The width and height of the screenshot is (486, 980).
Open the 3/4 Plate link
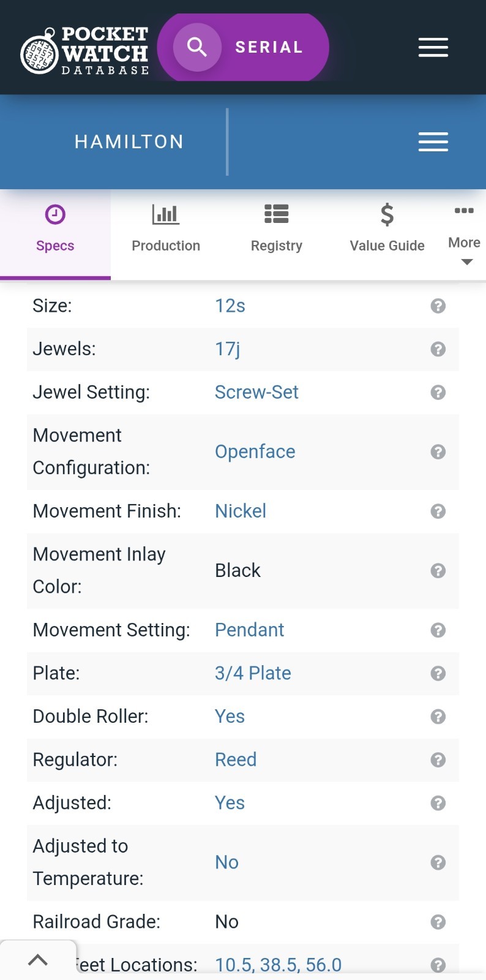253,673
